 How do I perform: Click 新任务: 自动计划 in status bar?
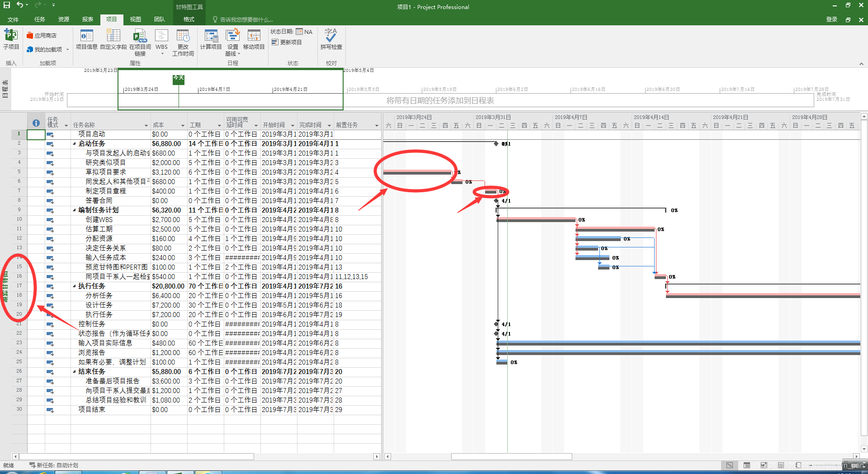[x=54, y=465]
